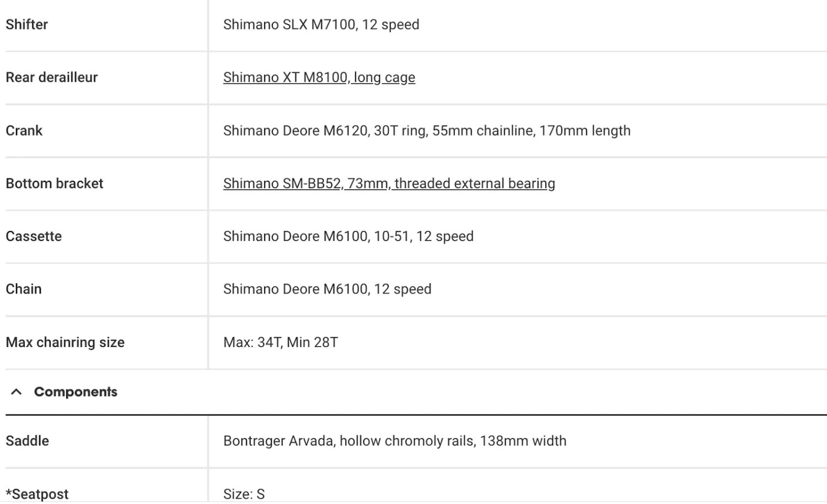Collapse the Components section chevron
Image resolution: width=827 pixels, height=504 pixels.
click(17, 392)
